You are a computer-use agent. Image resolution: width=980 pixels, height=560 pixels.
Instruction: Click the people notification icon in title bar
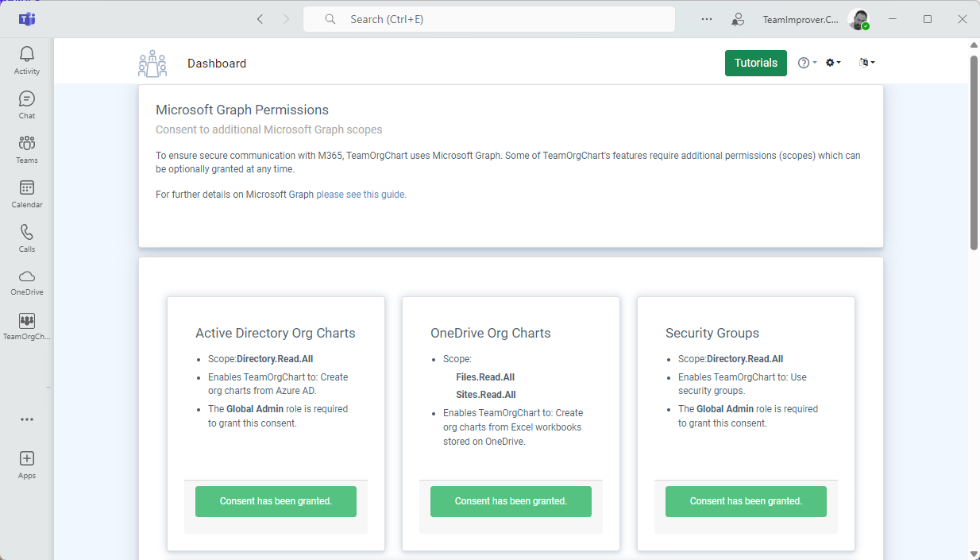click(x=739, y=19)
